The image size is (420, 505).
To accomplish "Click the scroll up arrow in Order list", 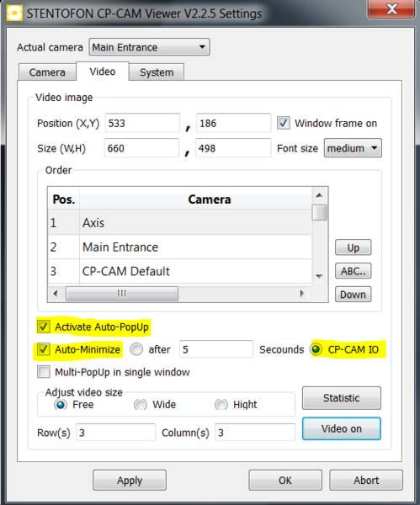I will pyautogui.click(x=319, y=195).
